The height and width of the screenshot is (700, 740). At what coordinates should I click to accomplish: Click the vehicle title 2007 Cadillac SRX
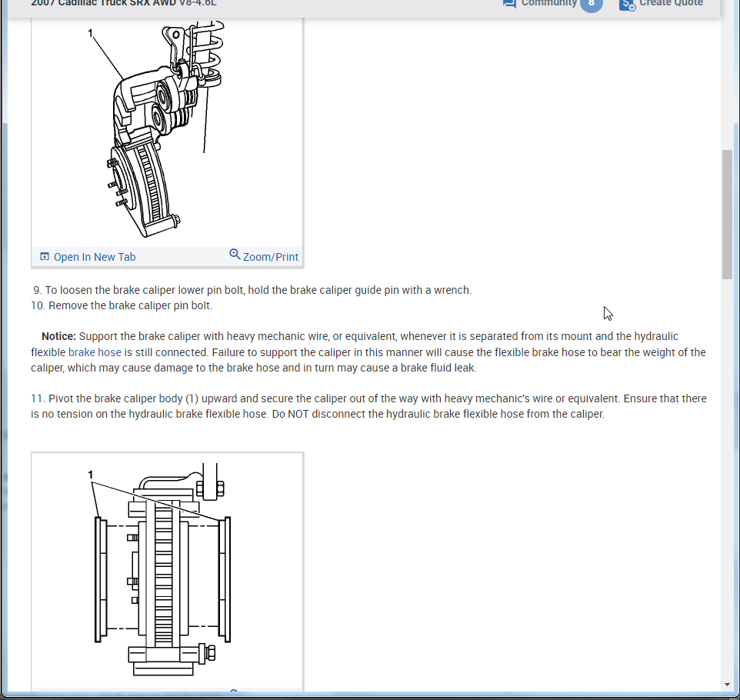point(124,3)
